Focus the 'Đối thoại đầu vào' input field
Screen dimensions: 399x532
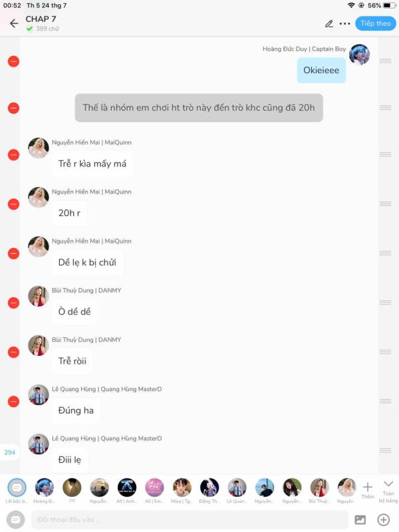point(190,519)
